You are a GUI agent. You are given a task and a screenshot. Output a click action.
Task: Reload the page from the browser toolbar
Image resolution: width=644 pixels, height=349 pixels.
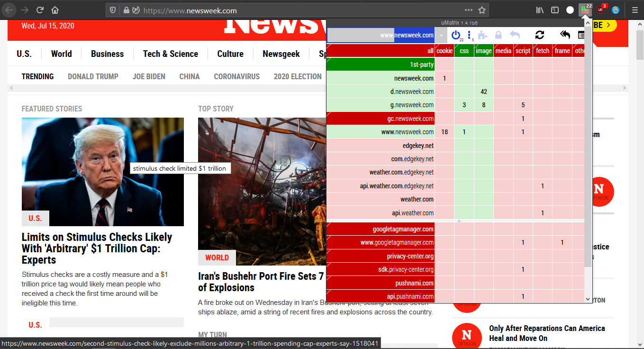[x=40, y=10]
